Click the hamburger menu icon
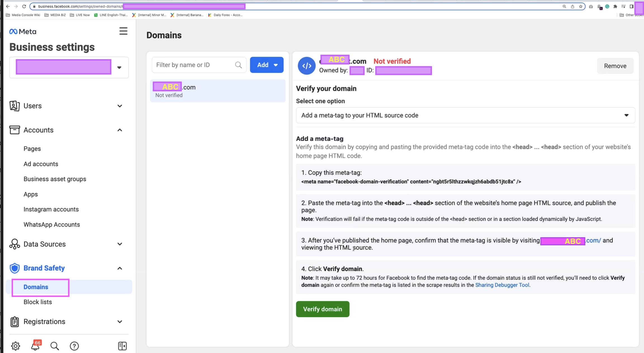Image resolution: width=644 pixels, height=353 pixels. coord(123,31)
